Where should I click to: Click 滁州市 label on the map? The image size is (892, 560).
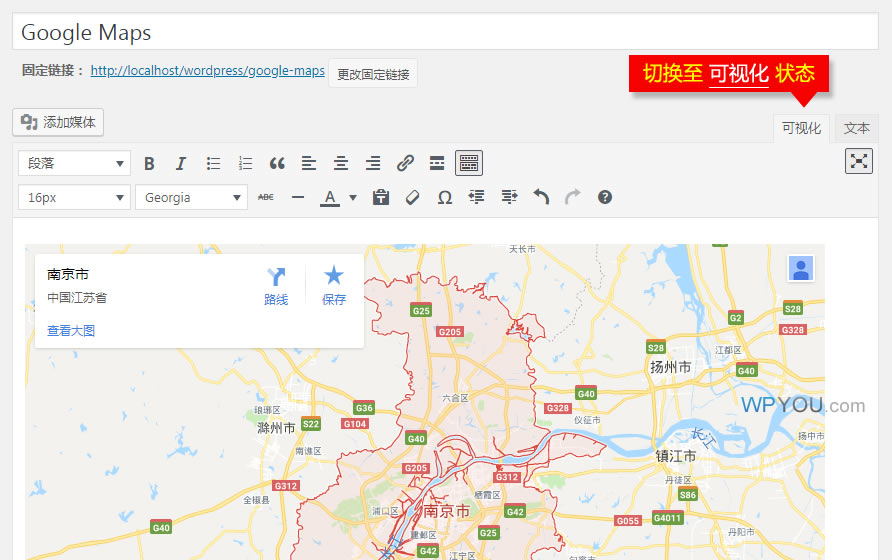(276, 427)
